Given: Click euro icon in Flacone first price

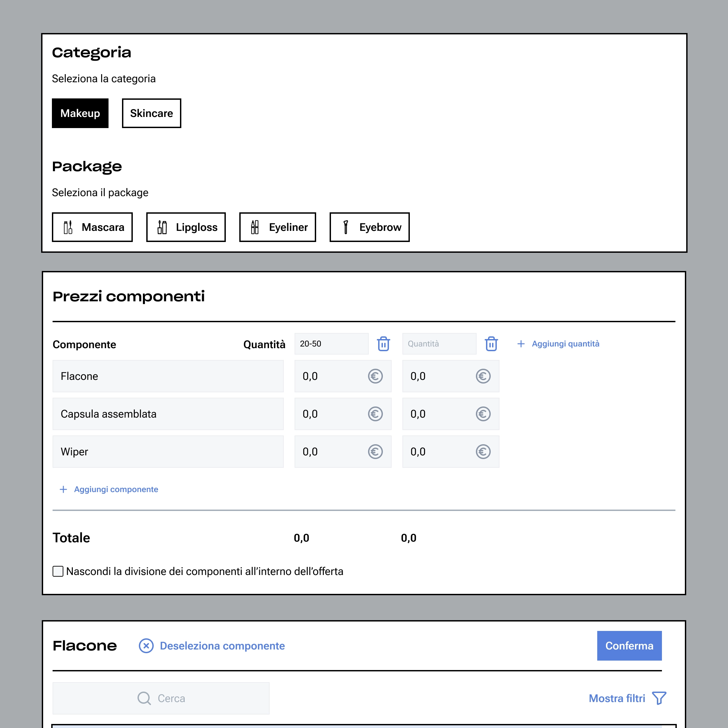Looking at the screenshot, I should 375,376.
